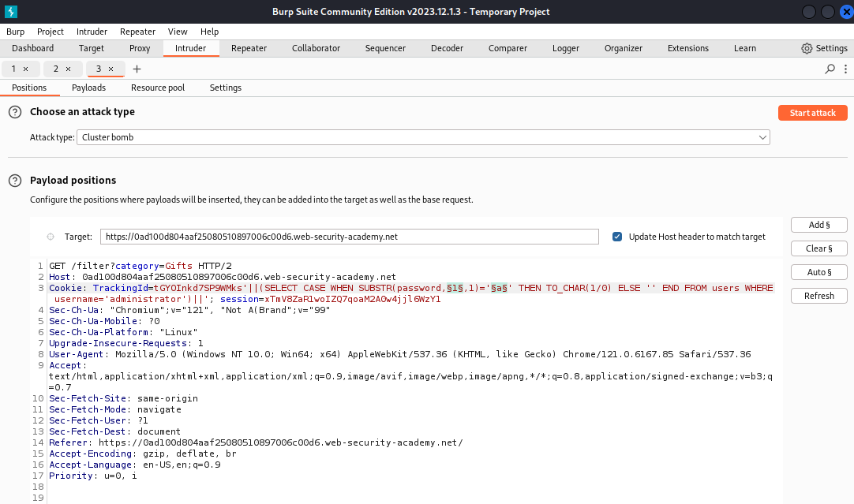
Task: Click the §a§ payload marker in Cookie
Action: [x=499, y=288]
